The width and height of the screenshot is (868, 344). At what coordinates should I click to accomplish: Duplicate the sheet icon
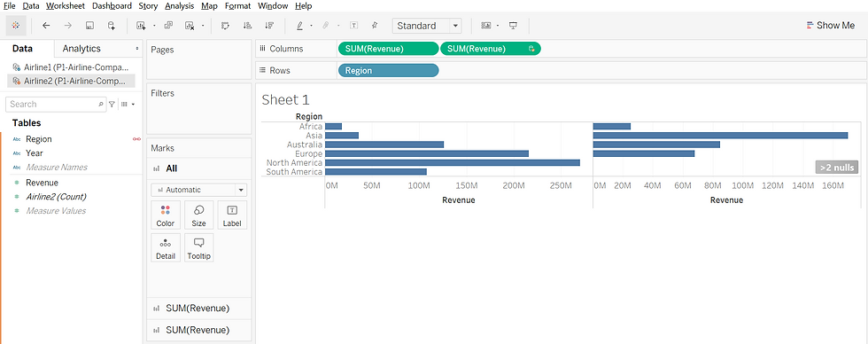(x=168, y=26)
